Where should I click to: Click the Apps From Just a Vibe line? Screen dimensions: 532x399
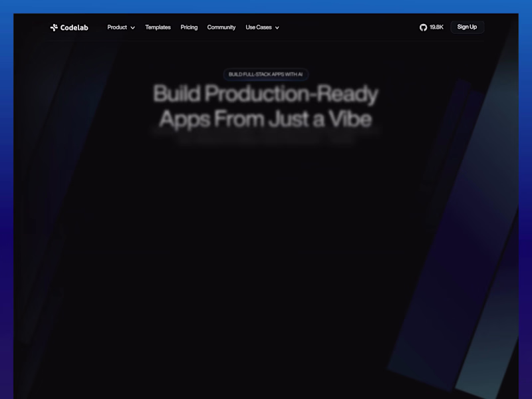265,119
